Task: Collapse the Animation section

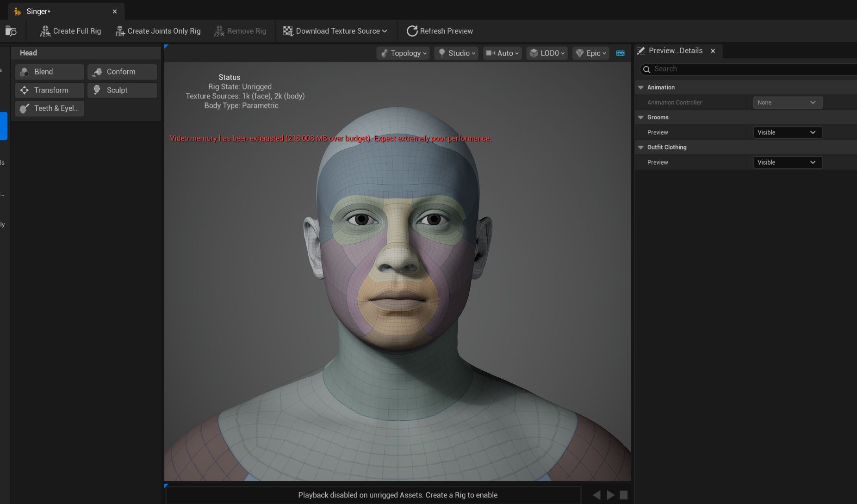Action: coord(641,87)
